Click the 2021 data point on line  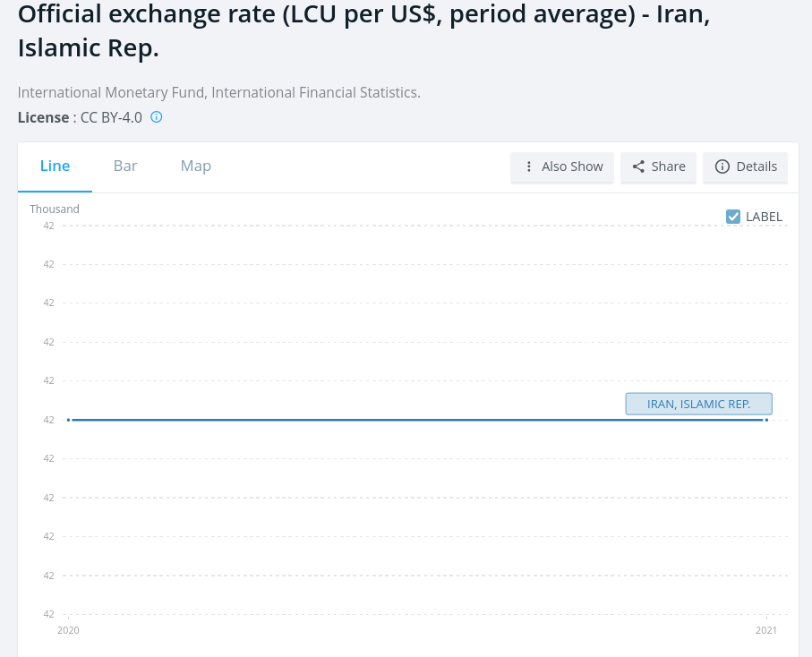click(766, 420)
